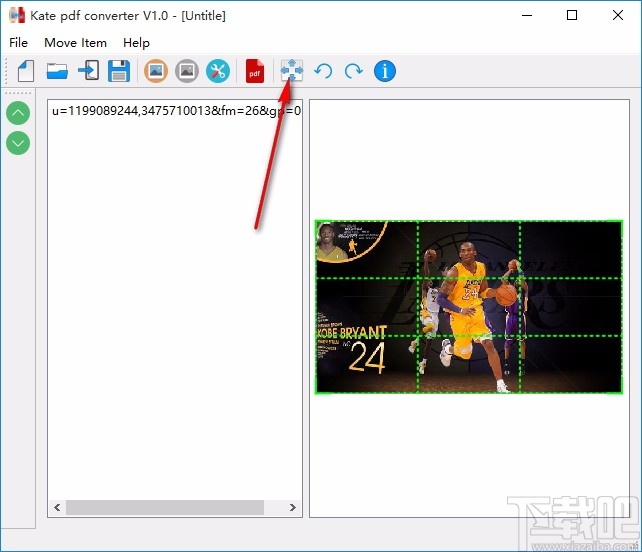This screenshot has width=642, height=552.
Task: Click the app icon in title bar
Action: [17, 16]
